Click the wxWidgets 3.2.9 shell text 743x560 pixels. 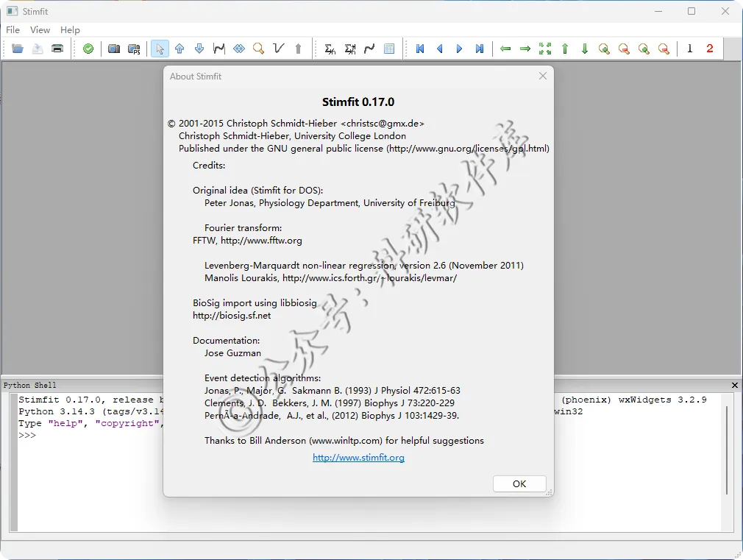click(662, 400)
